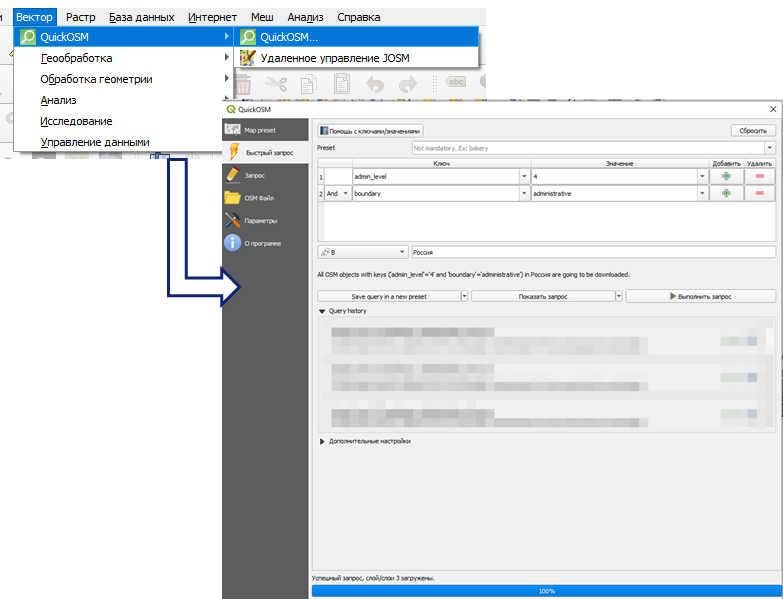Open the 'В' query type dropdown

click(x=363, y=252)
